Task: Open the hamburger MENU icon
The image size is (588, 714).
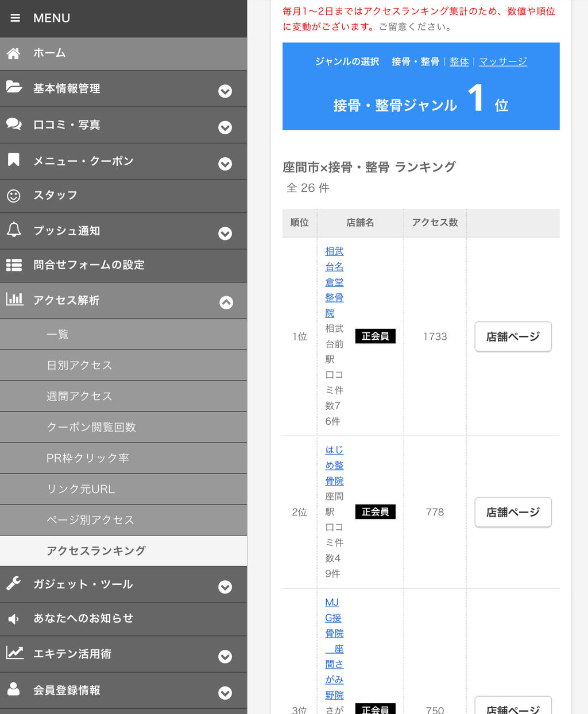Action: coord(16,18)
